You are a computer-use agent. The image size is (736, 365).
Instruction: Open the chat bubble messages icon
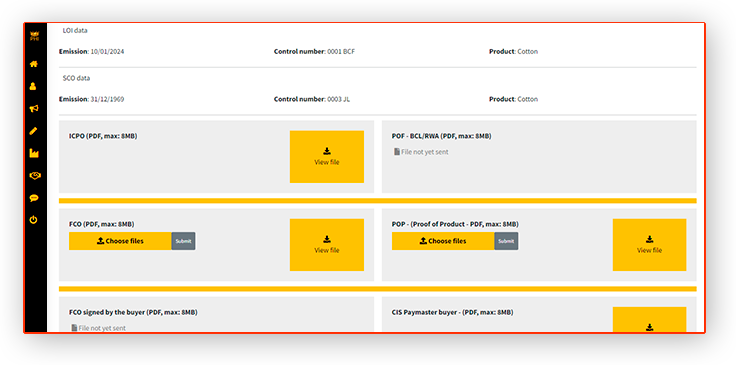click(x=33, y=198)
